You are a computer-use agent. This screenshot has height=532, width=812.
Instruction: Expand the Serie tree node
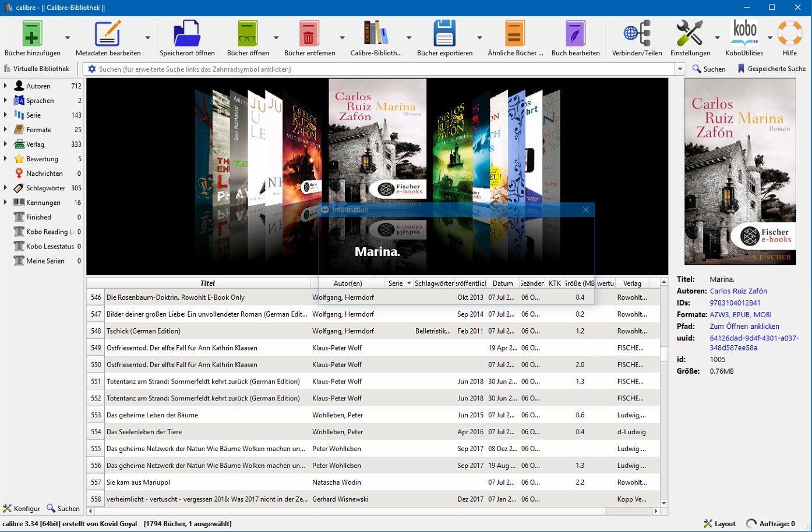pos(5,115)
